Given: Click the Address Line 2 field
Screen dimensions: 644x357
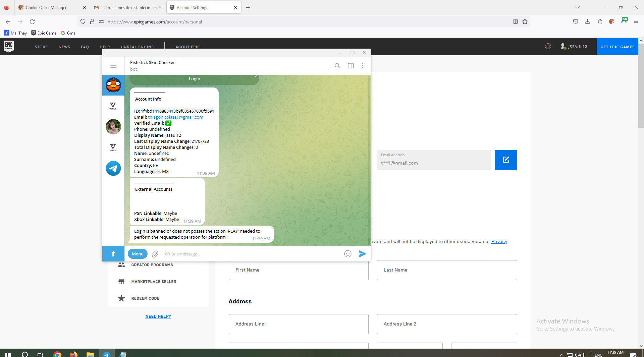Looking at the screenshot, I should pos(447,324).
